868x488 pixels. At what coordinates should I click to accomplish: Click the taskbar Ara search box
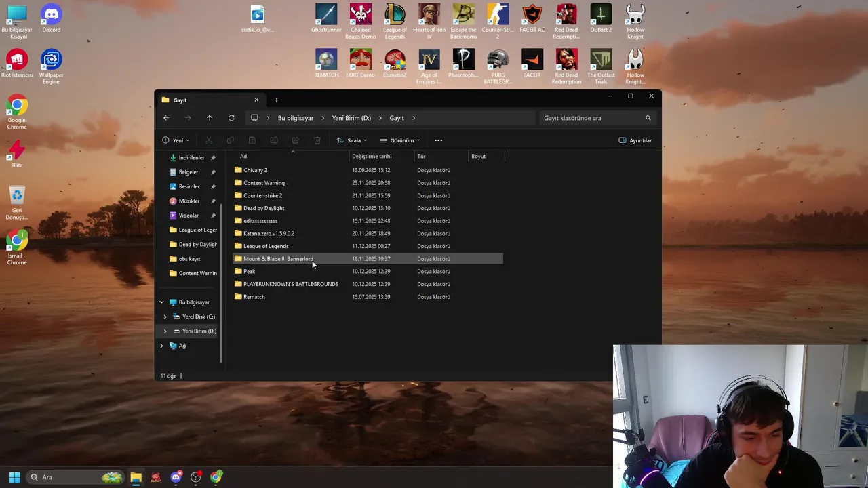[x=76, y=477]
